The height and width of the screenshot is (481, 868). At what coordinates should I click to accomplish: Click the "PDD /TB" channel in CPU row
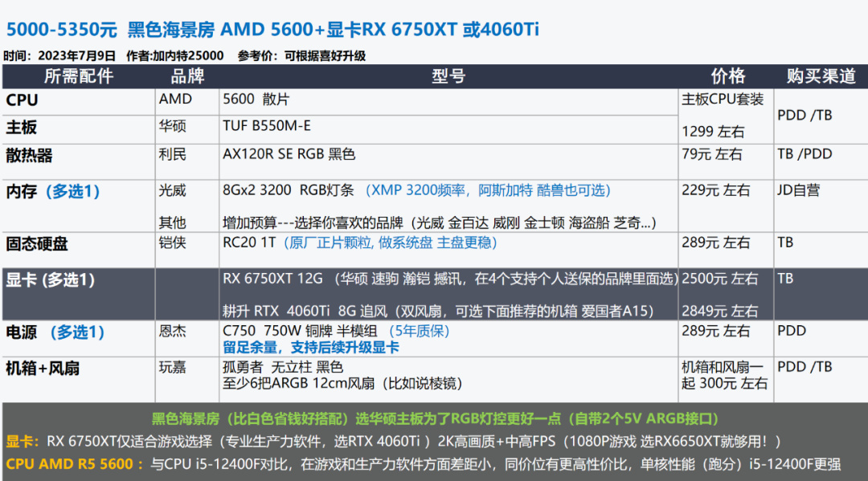pyautogui.click(x=805, y=115)
